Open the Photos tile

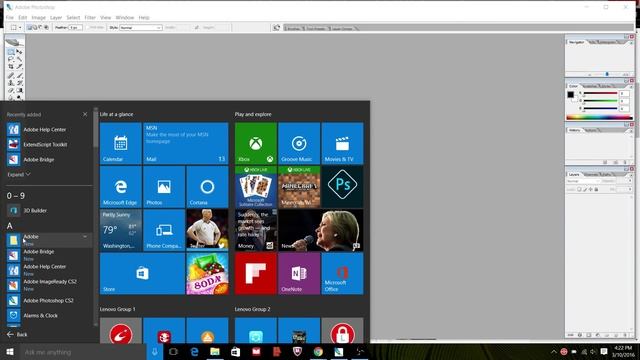tap(164, 187)
